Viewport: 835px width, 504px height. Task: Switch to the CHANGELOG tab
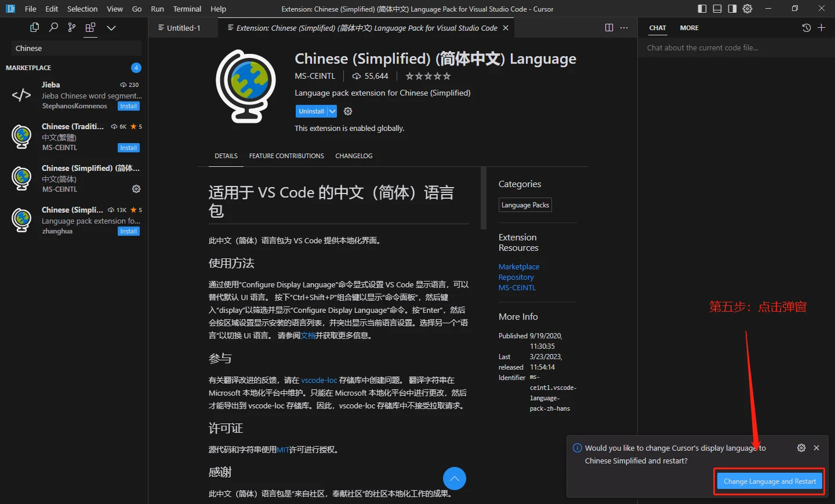pos(354,156)
